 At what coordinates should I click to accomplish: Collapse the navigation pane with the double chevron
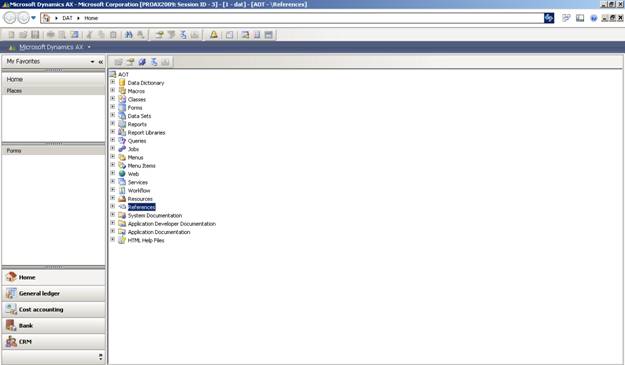101,62
